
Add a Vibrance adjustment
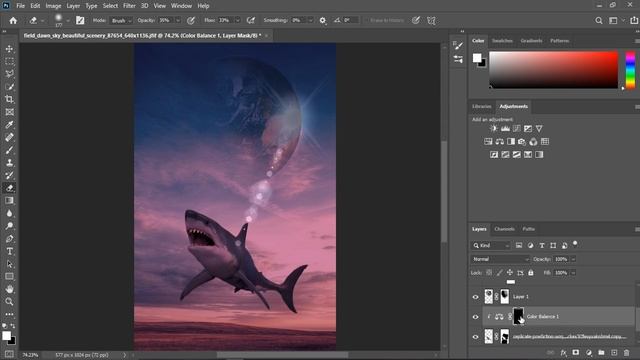pos(539,129)
